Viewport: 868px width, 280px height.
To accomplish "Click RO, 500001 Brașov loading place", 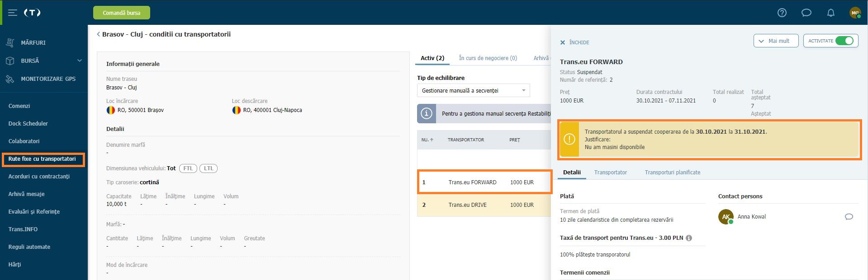I will pyautogui.click(x=141, y=110).
